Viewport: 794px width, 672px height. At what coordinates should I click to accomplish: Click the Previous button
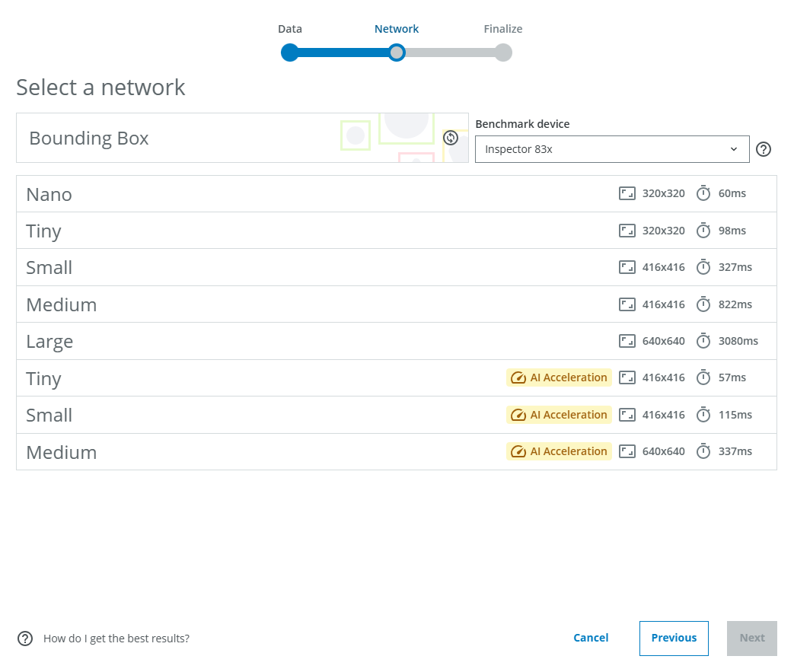(674, 639)
